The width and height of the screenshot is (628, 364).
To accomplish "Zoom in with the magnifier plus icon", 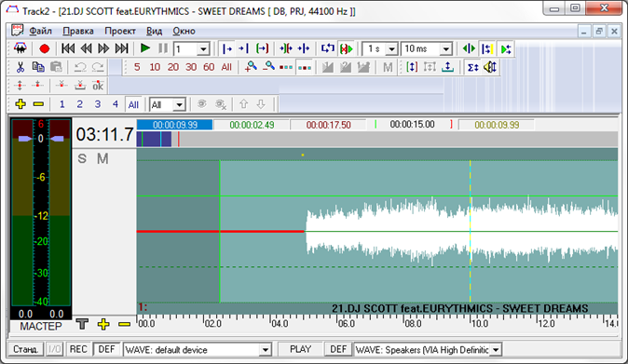I will [x=251, y=67].
